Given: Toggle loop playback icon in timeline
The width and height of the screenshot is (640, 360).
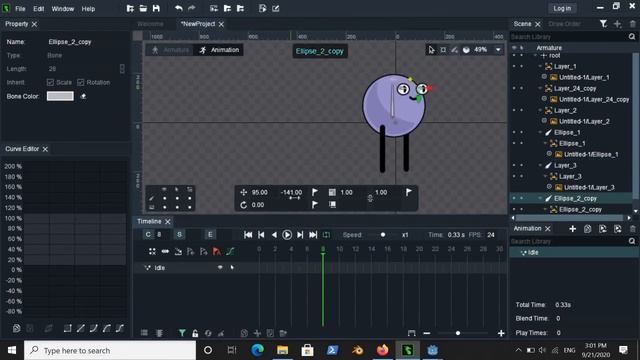Looking at the screenshot, I should (326, 235).
